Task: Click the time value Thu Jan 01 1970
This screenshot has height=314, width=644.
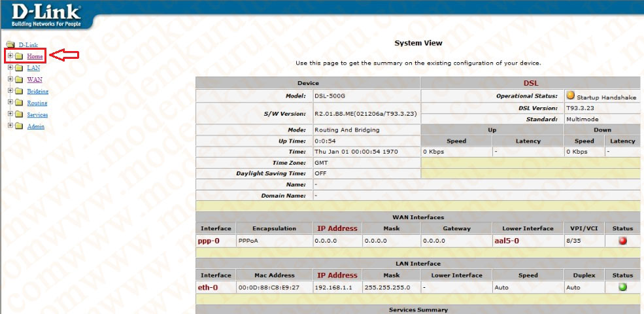Action: click(356, 152)
